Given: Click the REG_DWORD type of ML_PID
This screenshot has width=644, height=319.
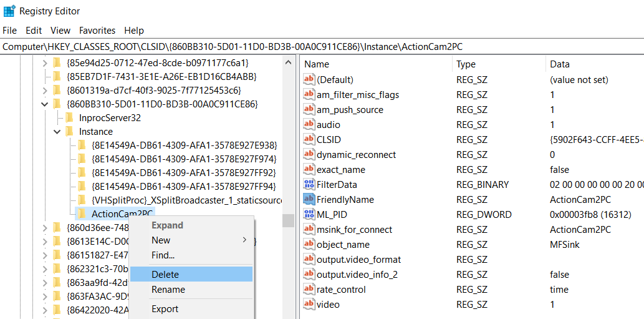Looking at the screenshot, I should click(484, 215).
